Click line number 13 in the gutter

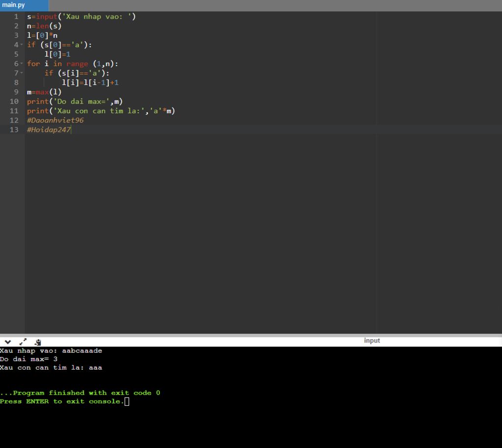click(14, 130)
